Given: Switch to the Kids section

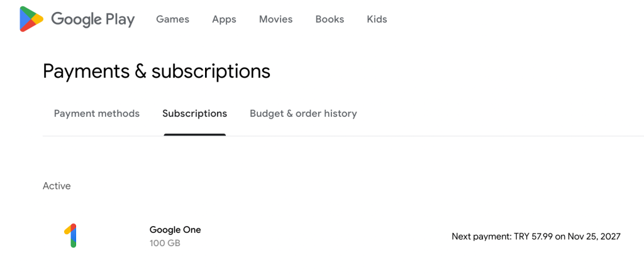Looking at the screenshot, I should pyautogui.click(x=377, y=19).
